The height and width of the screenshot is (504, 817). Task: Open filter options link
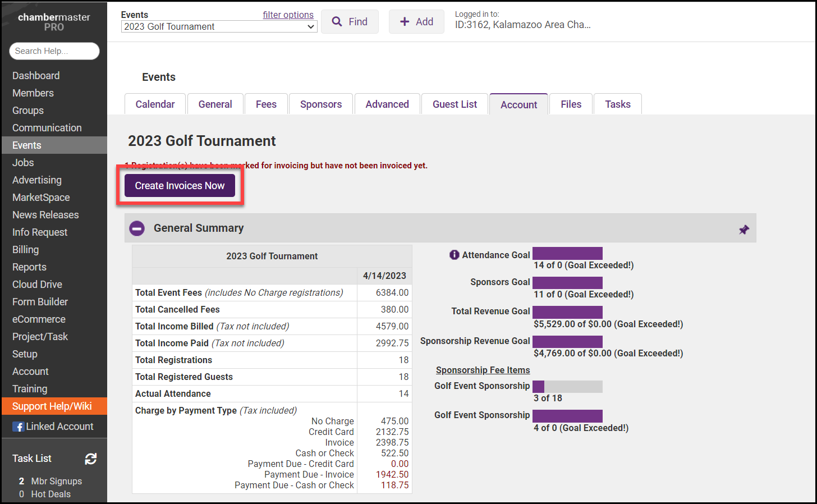(x=288, y=15)
